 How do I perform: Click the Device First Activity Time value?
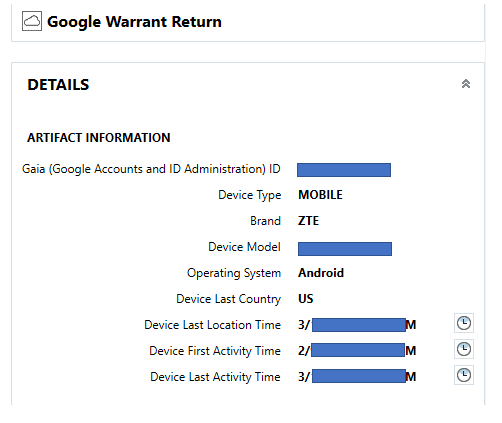pos(357,351)
